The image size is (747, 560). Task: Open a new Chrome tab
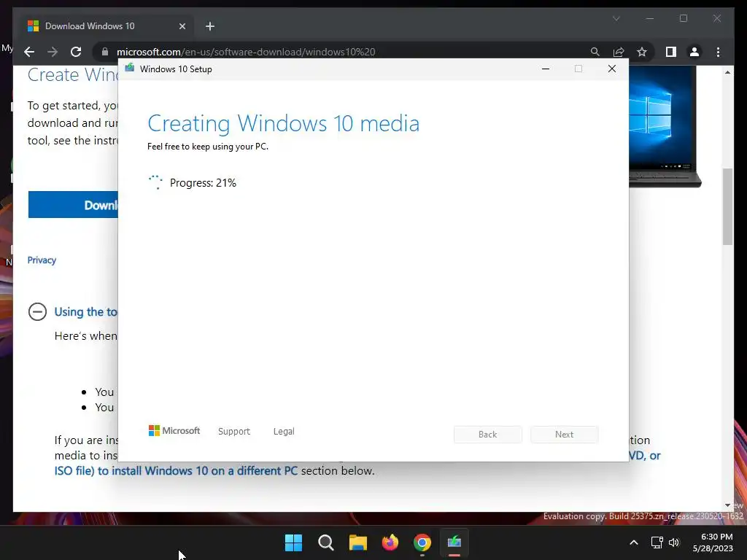[x=210, y=26]
